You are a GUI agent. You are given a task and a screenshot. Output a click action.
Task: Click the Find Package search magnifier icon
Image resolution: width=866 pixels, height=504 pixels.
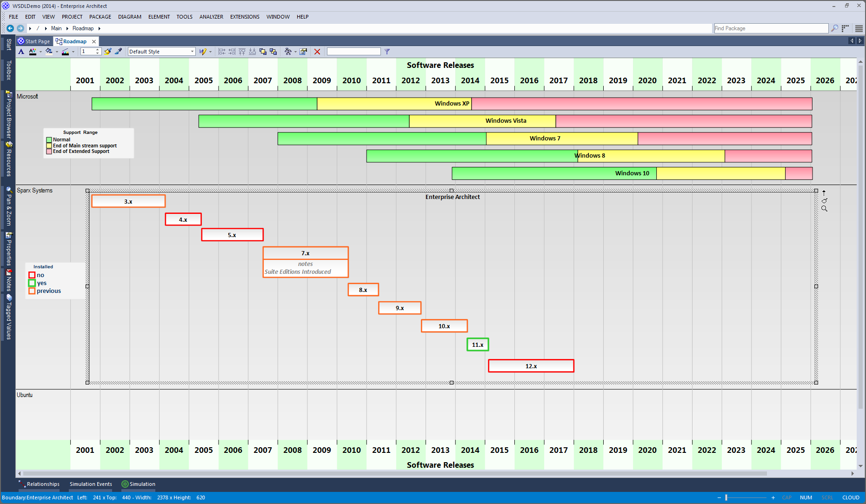click(x=835, y=28)
